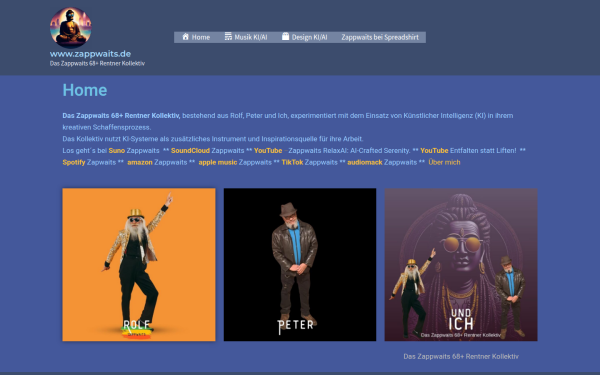Follow the Suno link
Screen dimensions: 600x375
117,151
